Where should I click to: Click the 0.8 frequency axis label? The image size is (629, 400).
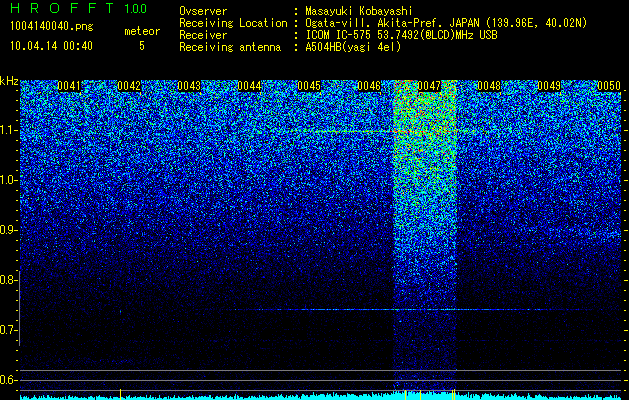click(8, 280)
